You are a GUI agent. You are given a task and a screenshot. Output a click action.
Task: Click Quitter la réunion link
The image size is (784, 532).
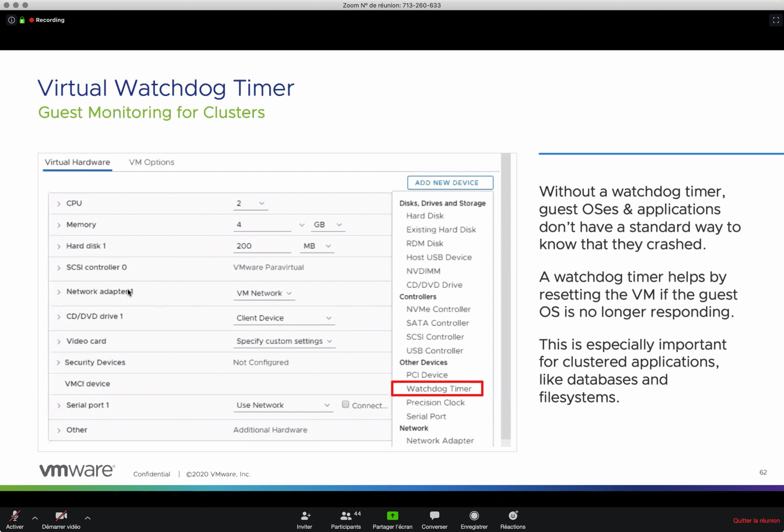point(756,521)
